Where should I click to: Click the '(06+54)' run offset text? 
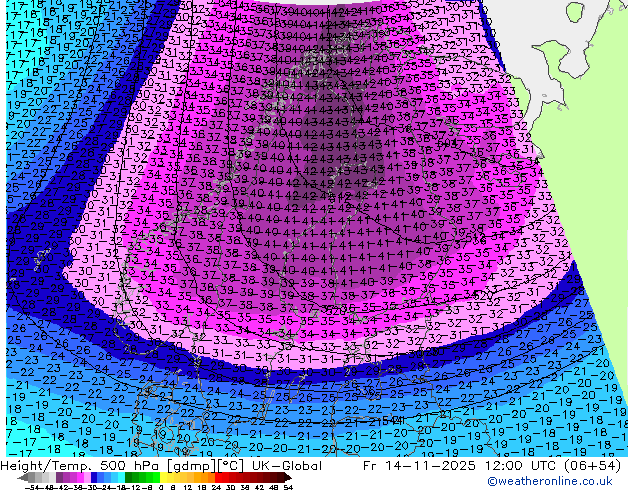coord(594,466)
